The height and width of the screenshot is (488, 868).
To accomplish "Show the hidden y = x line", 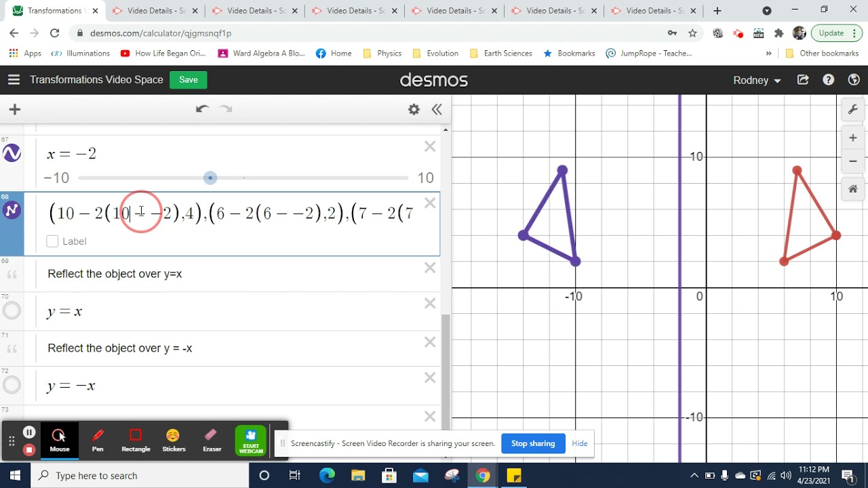I will coord(12,311).
